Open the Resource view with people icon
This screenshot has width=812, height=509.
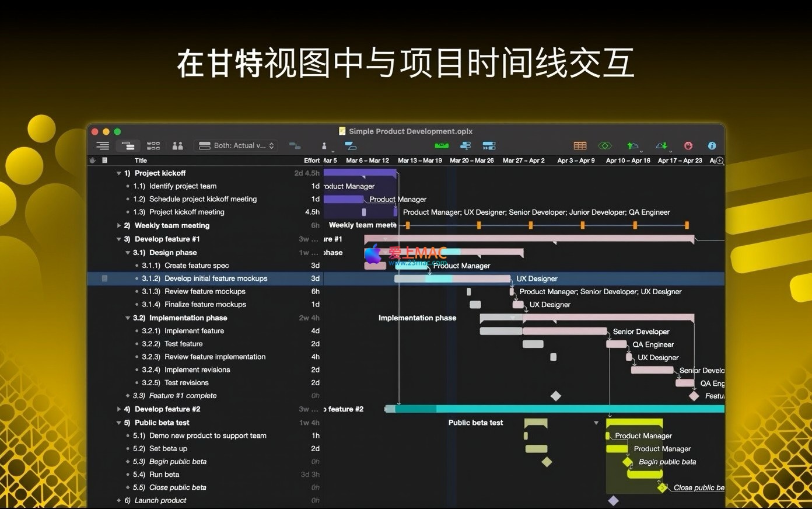click(x=178, y=146)
